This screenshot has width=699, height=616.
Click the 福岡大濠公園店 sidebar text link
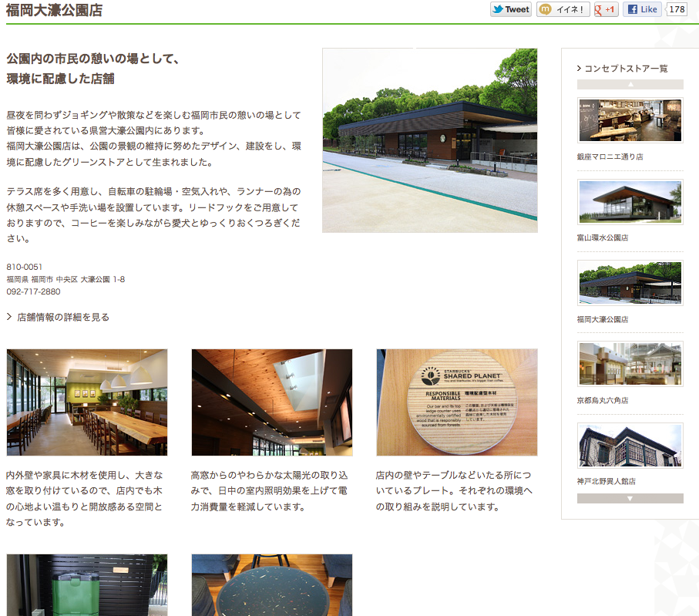[603, 319]
